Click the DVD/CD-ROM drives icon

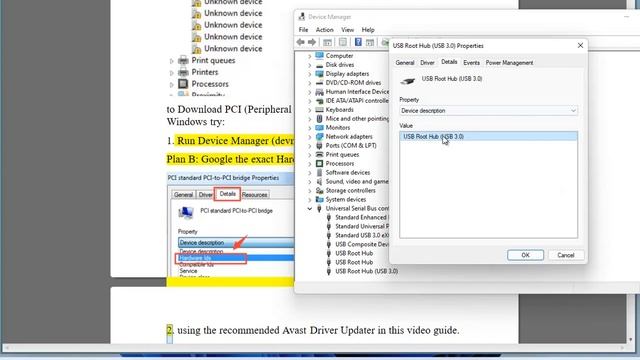pyautogui.click(x=320, y=83)
